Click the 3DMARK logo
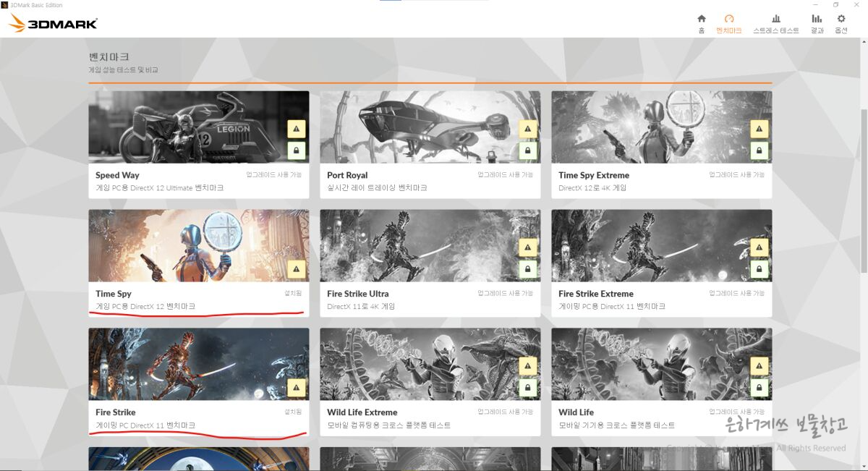Viewport: 868px width, 471px height. [54, 23]
